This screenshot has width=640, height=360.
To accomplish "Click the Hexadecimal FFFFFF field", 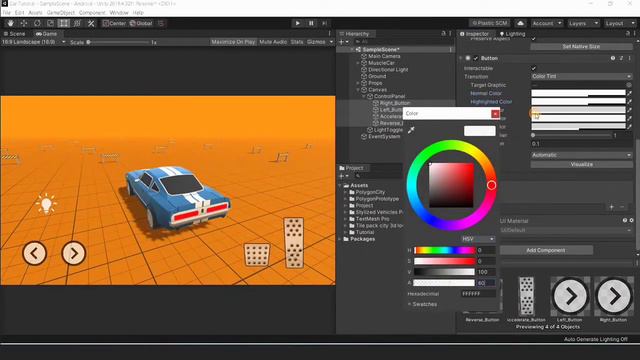I will tap(478, 293).
